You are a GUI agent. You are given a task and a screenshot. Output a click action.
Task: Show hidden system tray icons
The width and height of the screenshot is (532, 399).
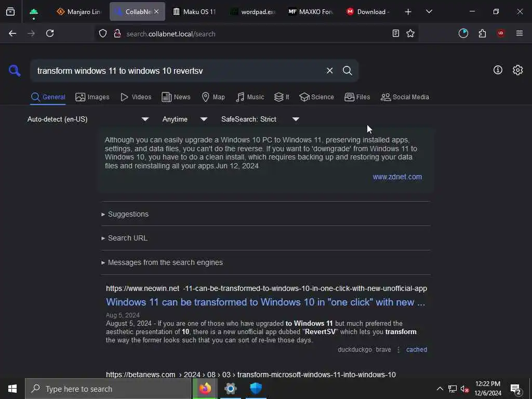coord(440,389)
